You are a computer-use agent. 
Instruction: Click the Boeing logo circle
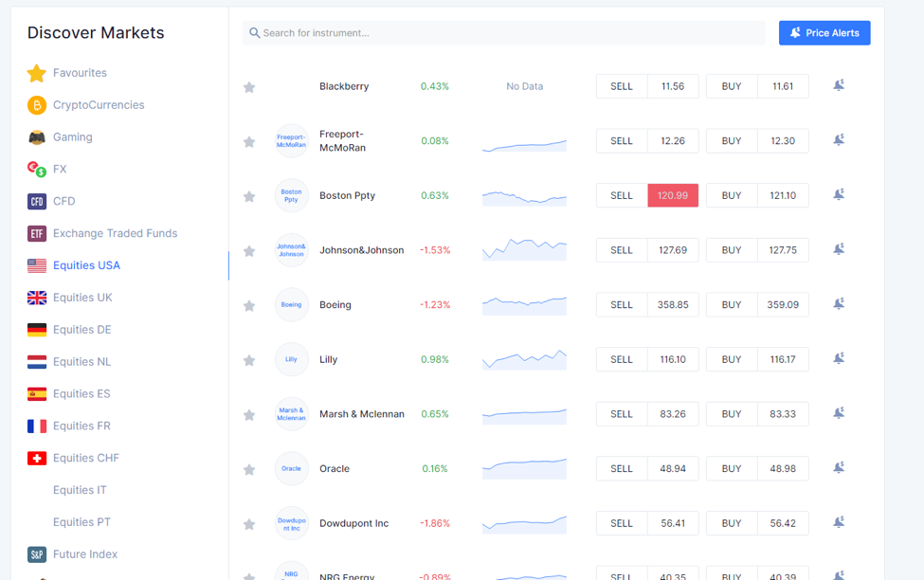292,305
